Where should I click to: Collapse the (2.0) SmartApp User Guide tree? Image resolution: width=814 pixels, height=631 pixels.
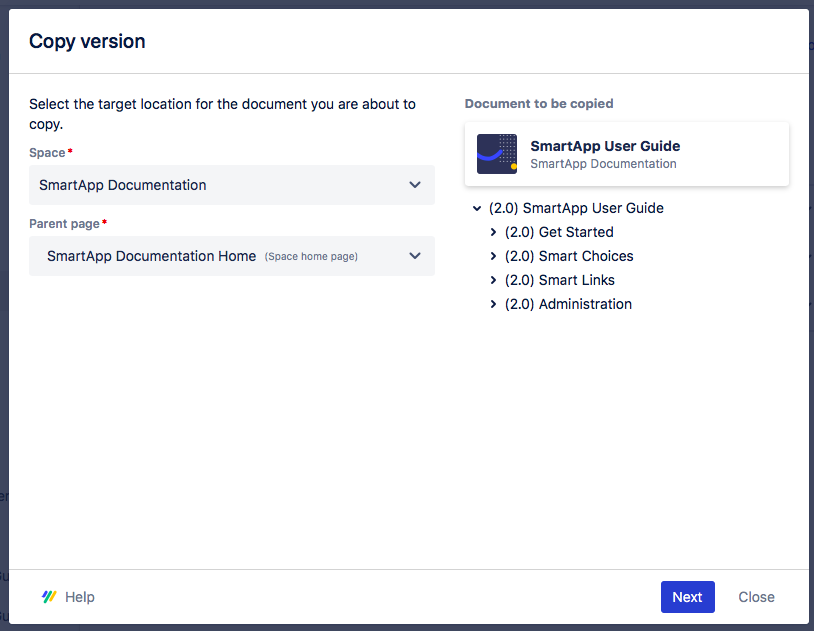pyautogui.click(x=477, y=209)
